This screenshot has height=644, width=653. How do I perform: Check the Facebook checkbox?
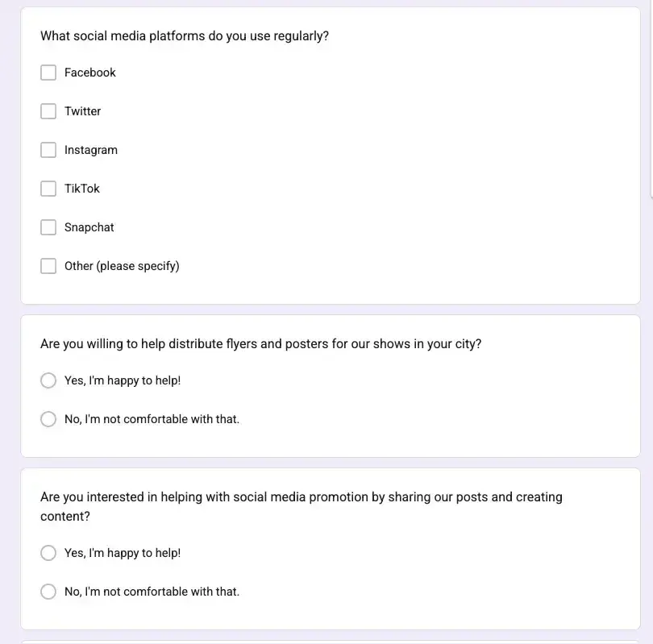coord(48,73)
